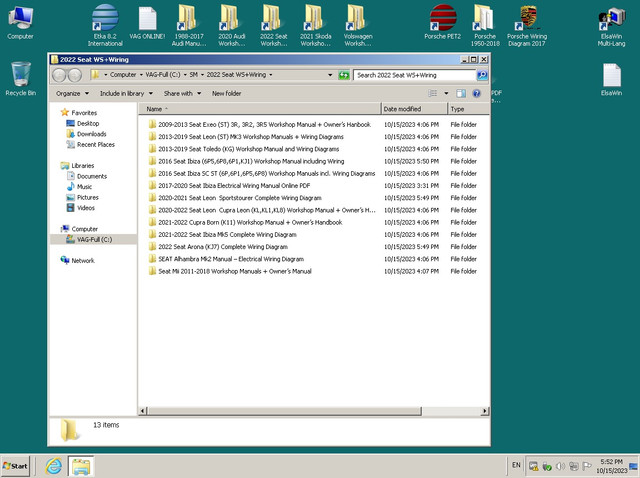Image resolution: width=640 pixels, height=478 pixels.
Task: Open the VAG ONLINE! desktop file
Action: [147, 22]
